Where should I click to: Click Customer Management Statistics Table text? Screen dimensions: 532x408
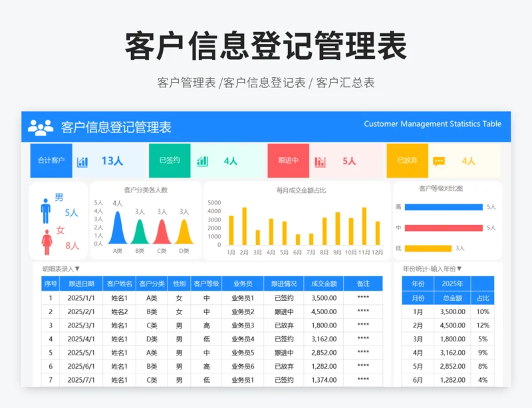pos(433,124)
